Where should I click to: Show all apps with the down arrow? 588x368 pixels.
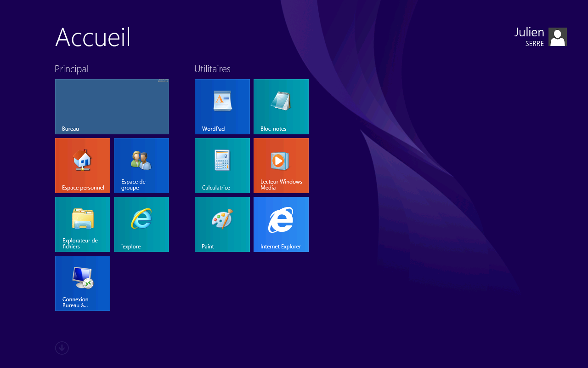coord(62,348)
